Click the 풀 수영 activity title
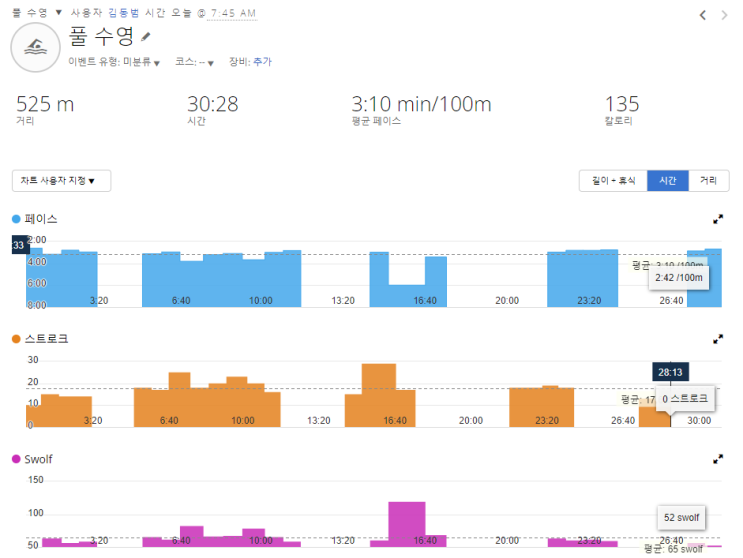 (x=101, y=36)
